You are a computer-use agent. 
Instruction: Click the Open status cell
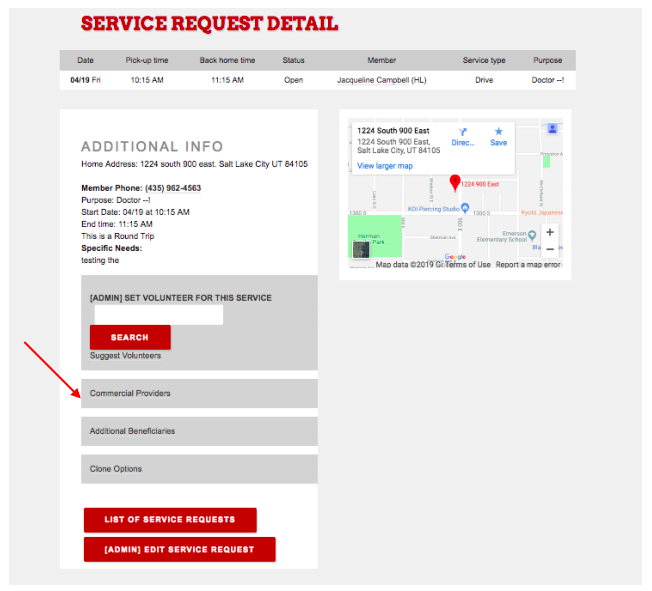293,80
